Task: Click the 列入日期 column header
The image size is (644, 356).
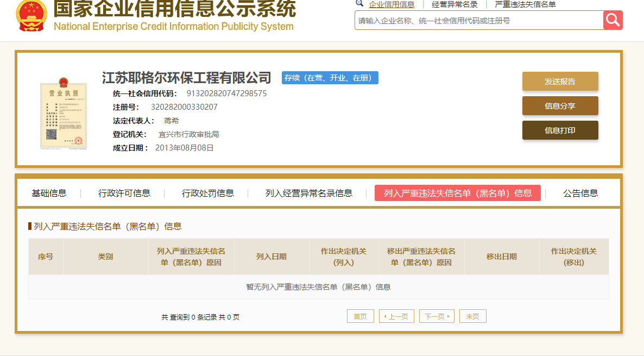Action: tap(272, 257)
